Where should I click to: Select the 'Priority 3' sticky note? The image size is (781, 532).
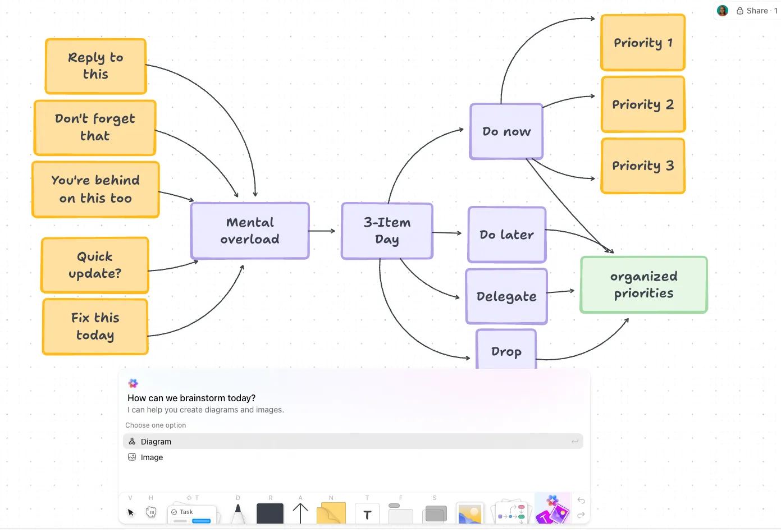pos(643,166)
